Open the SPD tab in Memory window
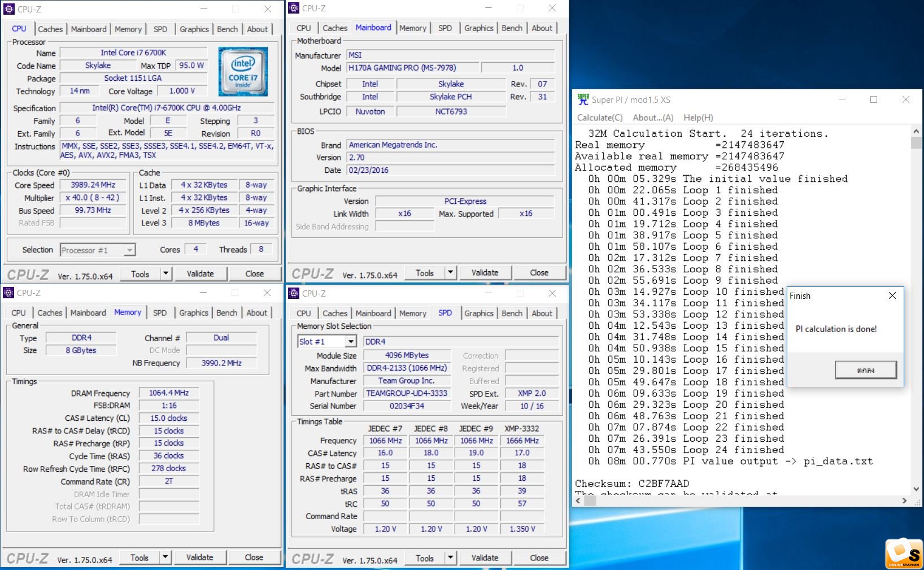Screen dimensions: 924x570 [x=160, y=312]
